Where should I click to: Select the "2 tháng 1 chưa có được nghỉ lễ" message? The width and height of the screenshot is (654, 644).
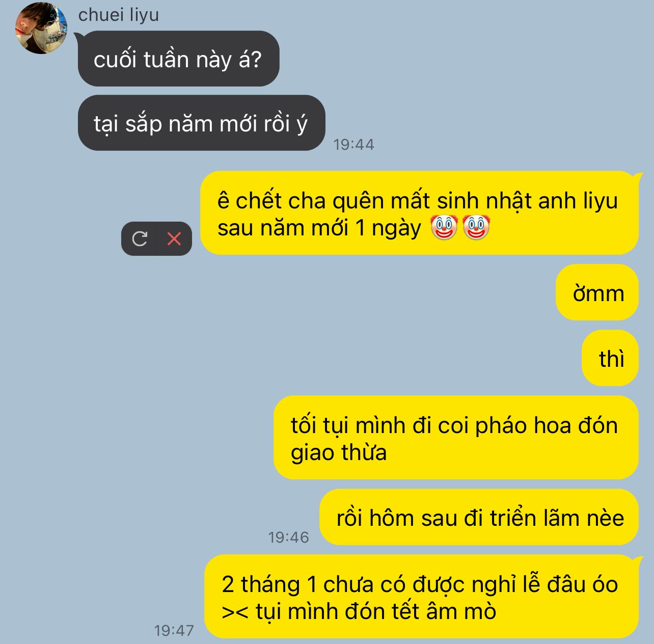pyautogui.click(x=421, y=597)
